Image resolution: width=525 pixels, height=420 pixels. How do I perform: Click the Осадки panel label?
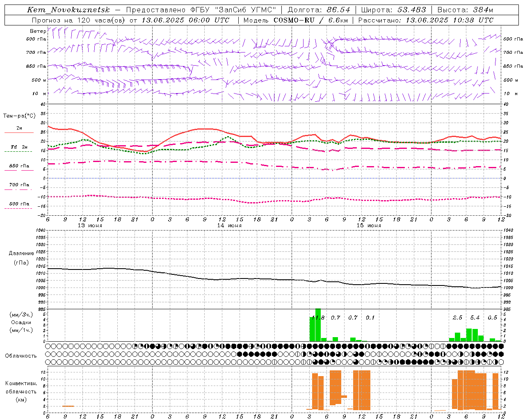point(21,322)
